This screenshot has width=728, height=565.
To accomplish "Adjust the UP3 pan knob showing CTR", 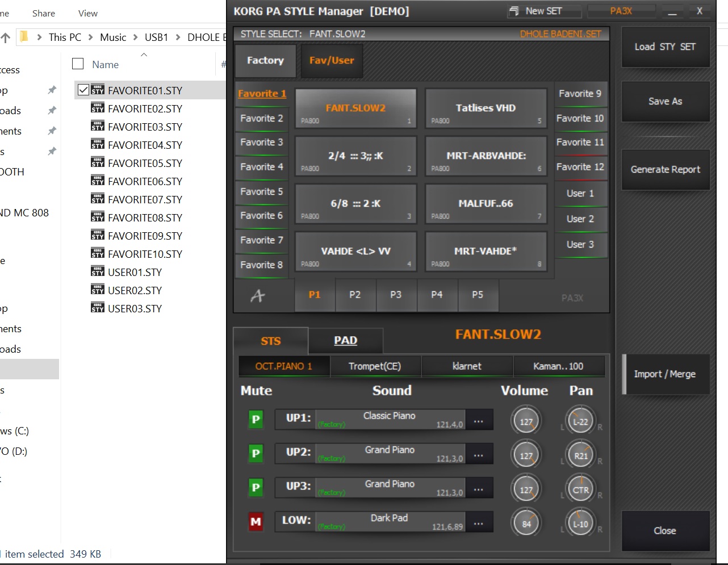I will pyautogui.click(x=580, y=489).
